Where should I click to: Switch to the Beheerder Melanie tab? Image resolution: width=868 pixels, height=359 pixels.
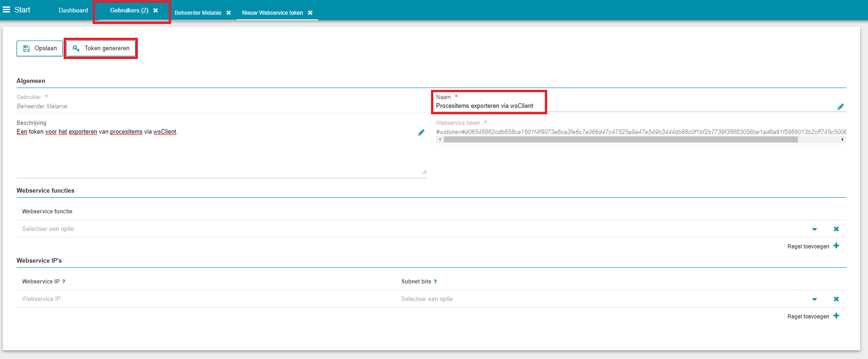pos(198,13)
